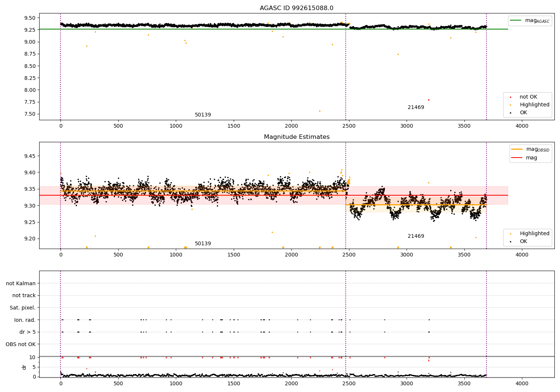
Task: Click 'Highlighted' in the Magnitude Estimates legend
Action: point(535,233)
